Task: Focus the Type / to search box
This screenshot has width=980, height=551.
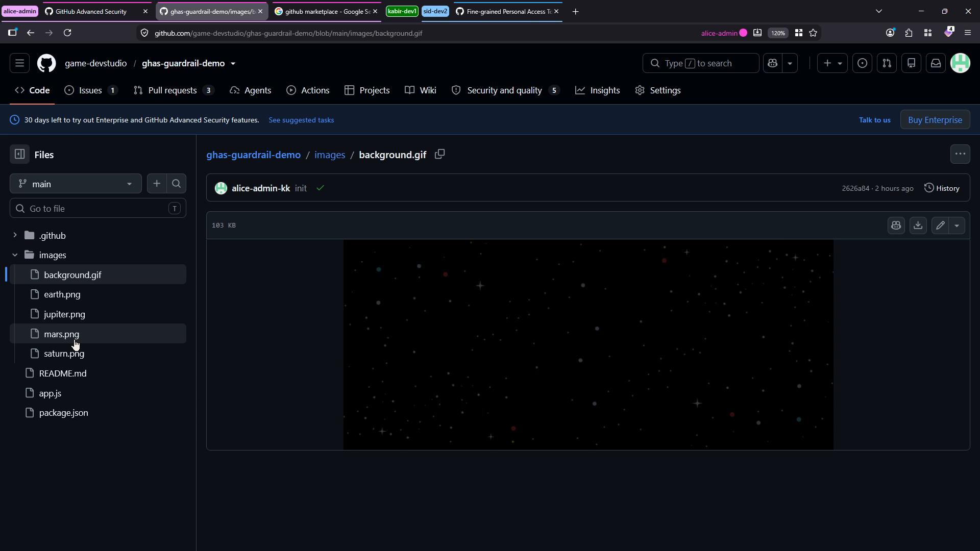Action: click(700, 63)
